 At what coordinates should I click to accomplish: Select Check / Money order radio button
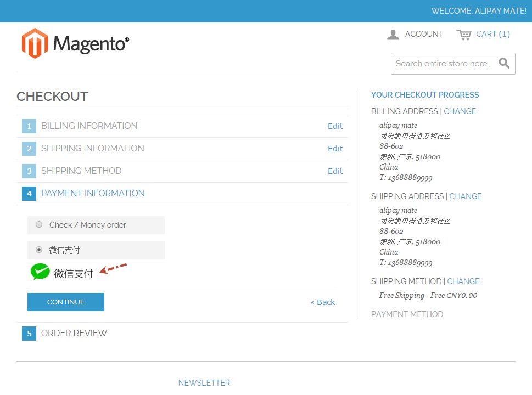point(39,224)
